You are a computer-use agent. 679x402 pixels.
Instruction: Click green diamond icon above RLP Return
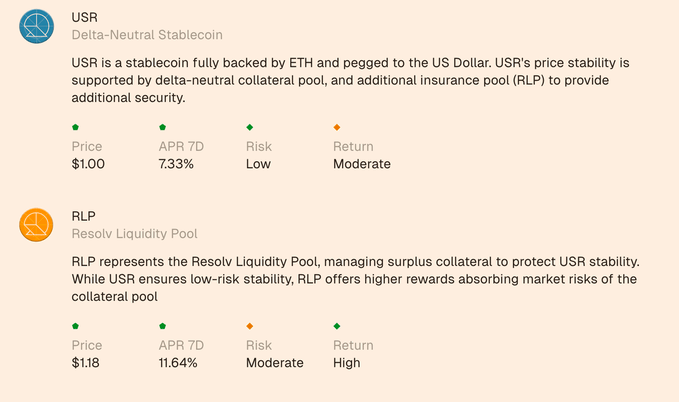coord(336,326)
